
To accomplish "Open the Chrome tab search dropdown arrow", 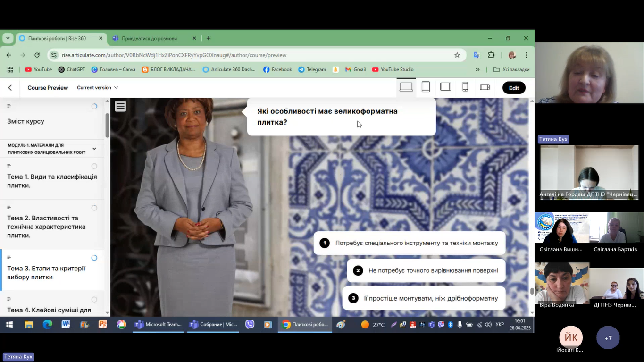I will point(8,38).
